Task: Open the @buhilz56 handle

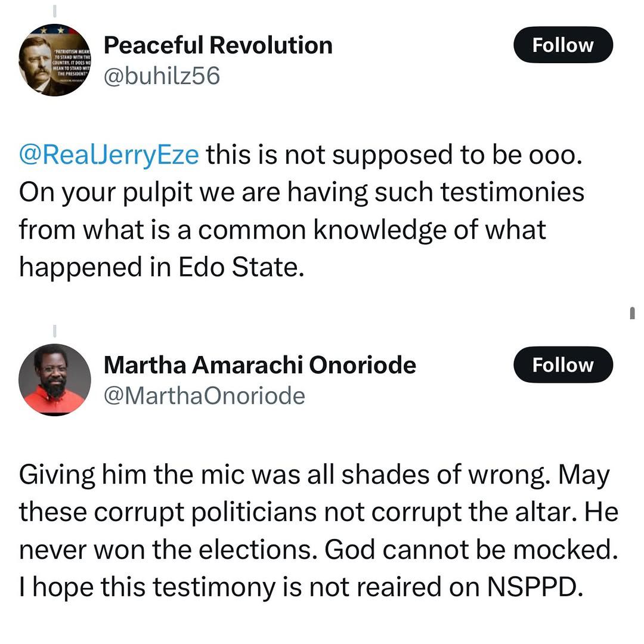Action: click(x=162, y=76)
